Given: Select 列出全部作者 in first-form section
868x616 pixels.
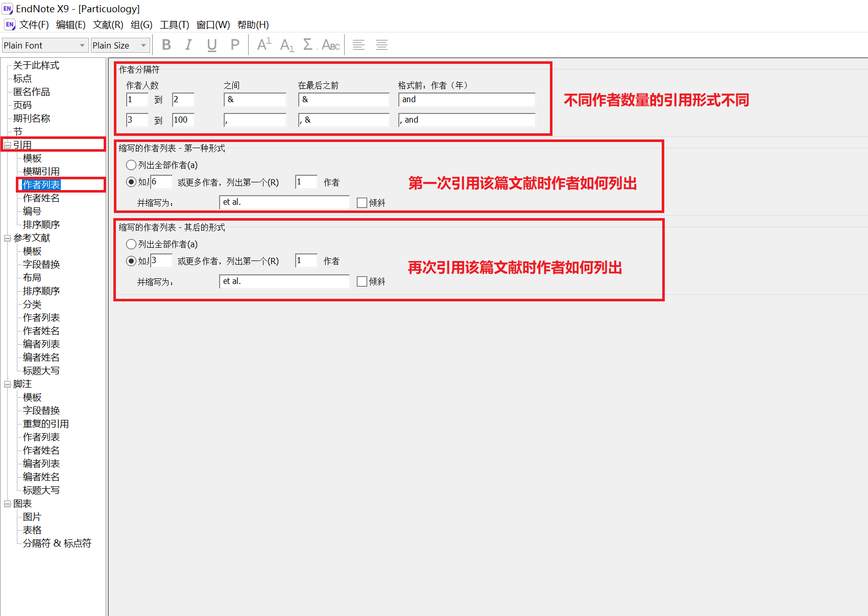Looking at the screenshot, I should [131, 165].
